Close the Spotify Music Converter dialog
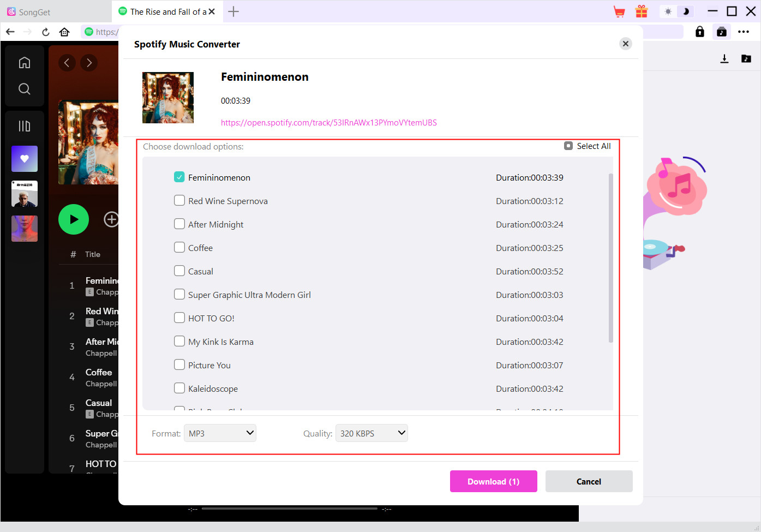The height and width of the screenshot is (532, 761). 626,44
